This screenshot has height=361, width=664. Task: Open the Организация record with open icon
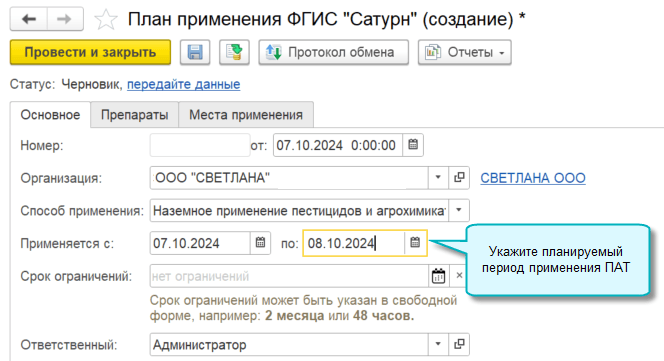(x=459, y=178)
